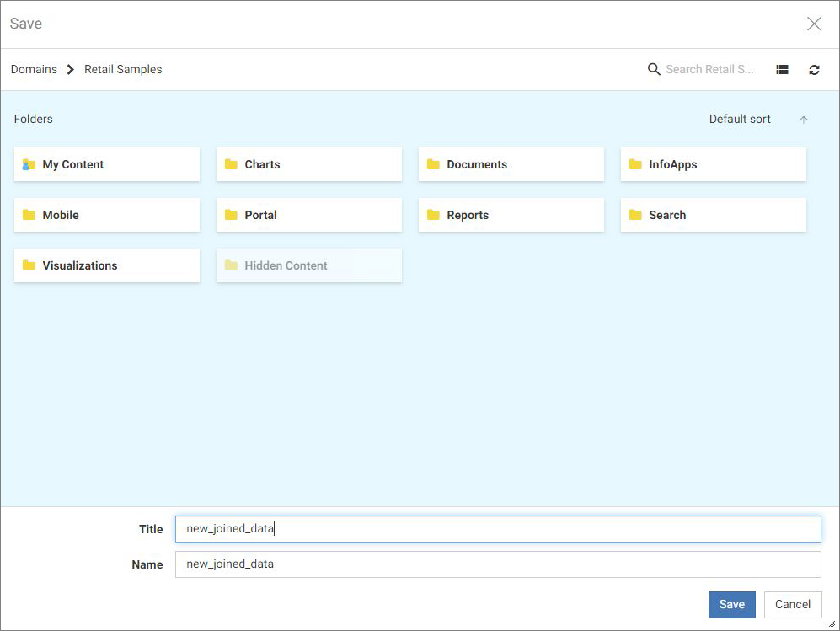Open the Charts folder
Viewport: 840px width, 631px height.
click(309, 164)
